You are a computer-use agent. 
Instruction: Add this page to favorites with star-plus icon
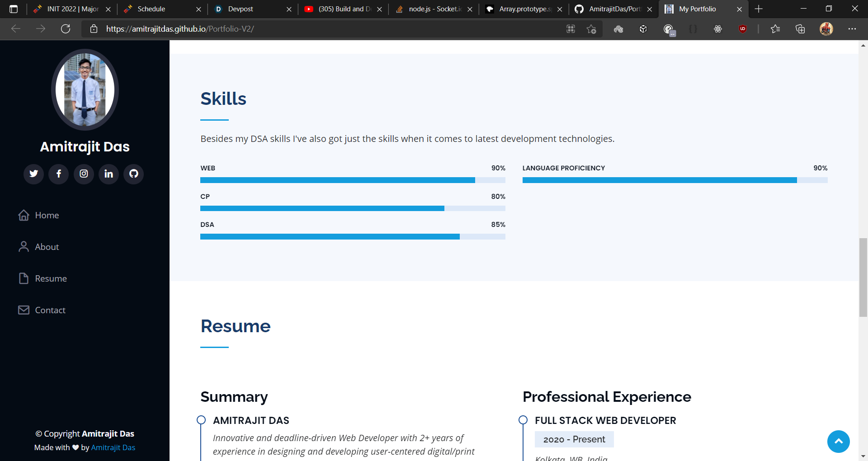pyautogui.click(x=591, y=29)
